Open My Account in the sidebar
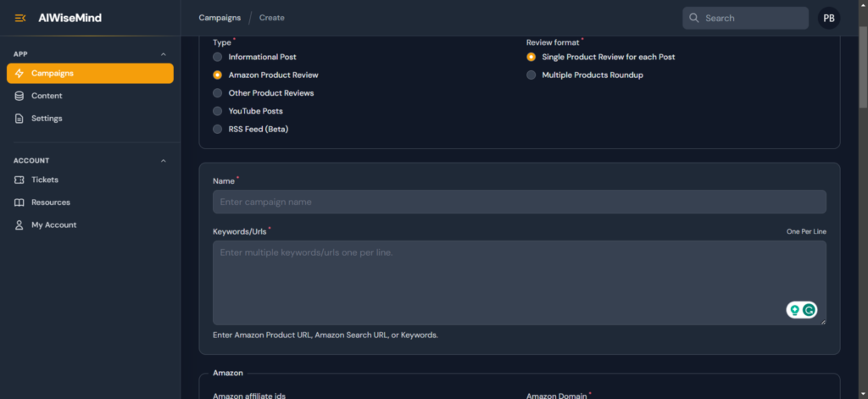This screenshot has width=868, height=399. [90, 225]
